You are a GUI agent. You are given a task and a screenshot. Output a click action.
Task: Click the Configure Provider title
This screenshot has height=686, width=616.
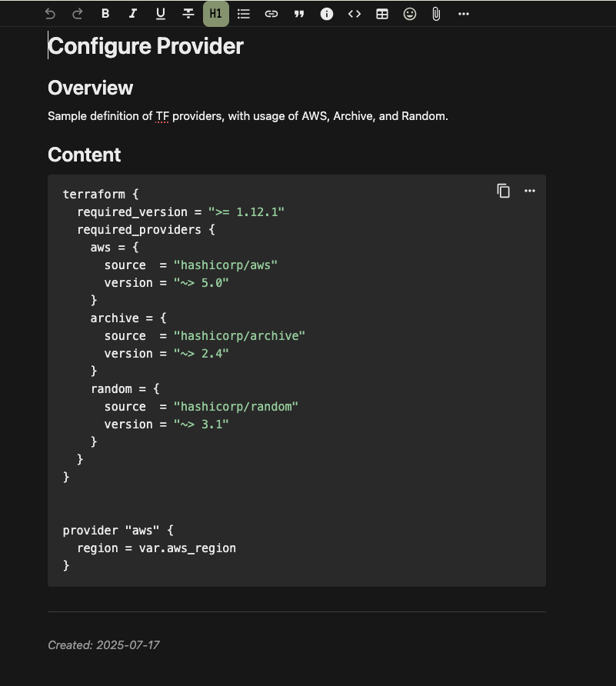pyautogui.click(x=145, y=46)
